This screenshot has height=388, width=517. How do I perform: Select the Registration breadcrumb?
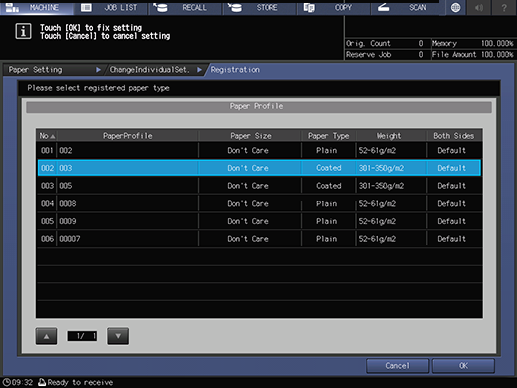pyautogui.click(x=235, y=70)
